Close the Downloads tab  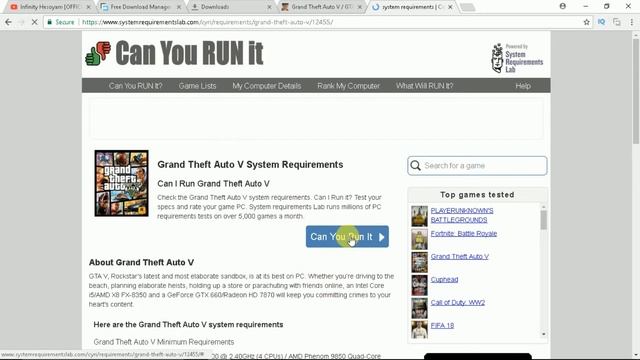(269, 7)
